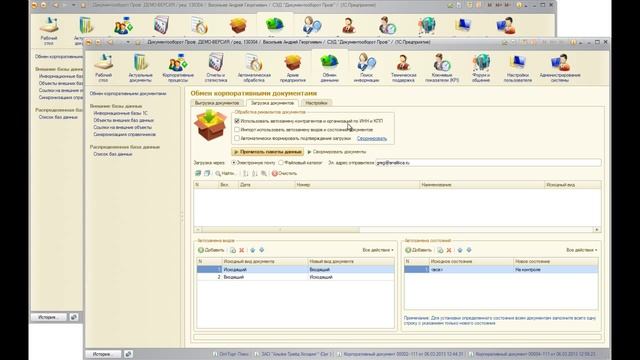This screenshot has height=360, width=640.
Task: Click the copy icon in Автозамена состояний toolbar
Action: [440, 250]
